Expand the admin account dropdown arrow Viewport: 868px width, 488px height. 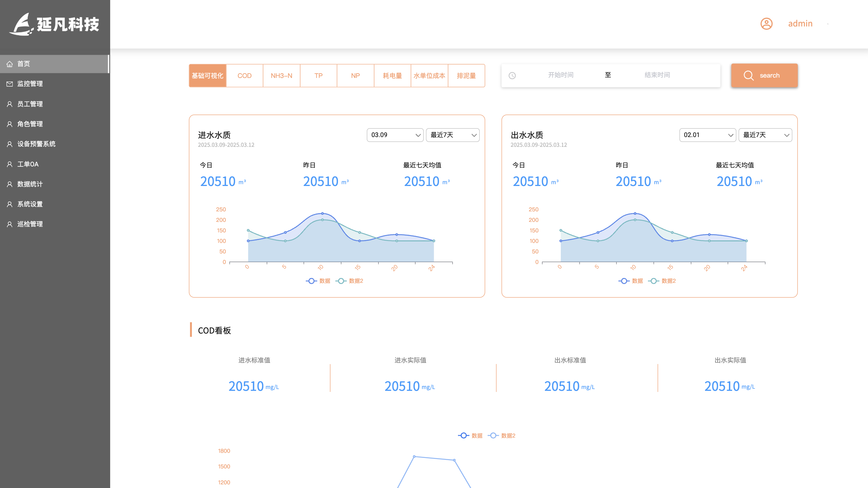pyautogui.click(x=828, y=24)
